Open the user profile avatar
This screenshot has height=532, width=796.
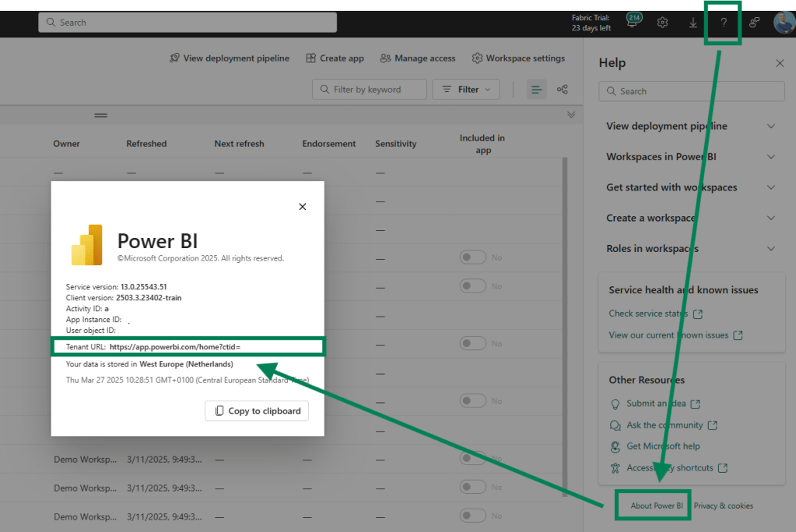(784, 23)
